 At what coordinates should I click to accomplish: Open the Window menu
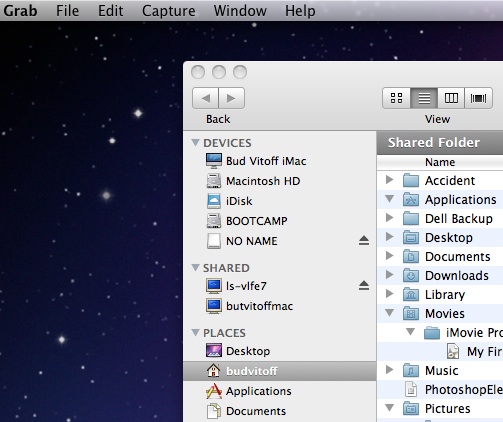(240, 11)
